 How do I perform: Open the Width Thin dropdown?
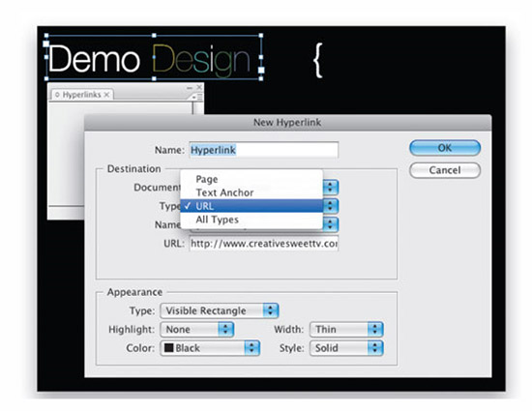pos(346,329)
